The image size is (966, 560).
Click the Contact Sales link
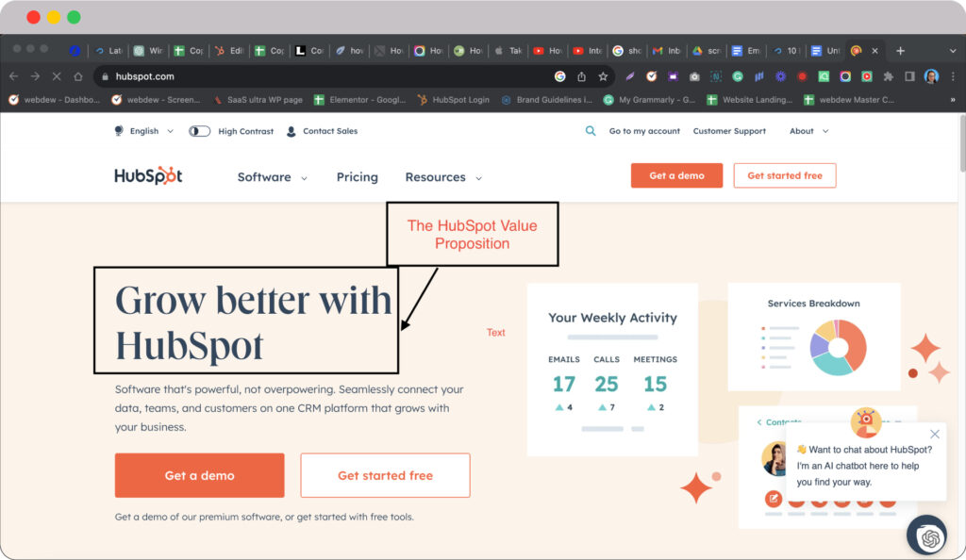pos(322,131)
